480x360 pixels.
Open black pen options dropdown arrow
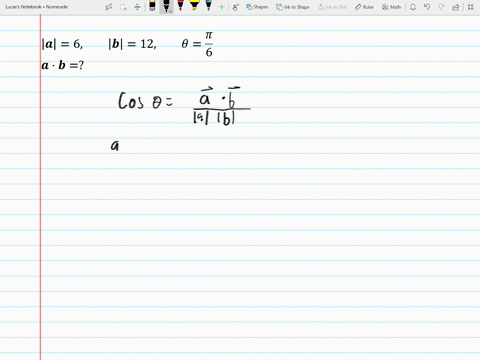[170, 11]
